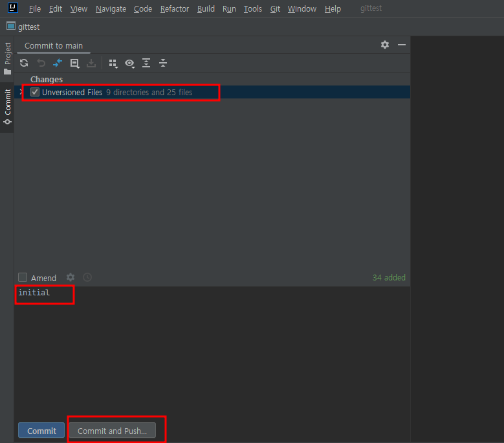504x443 pixels.
Task: Click the blue Commit button
Action: (x=41, y=431)
